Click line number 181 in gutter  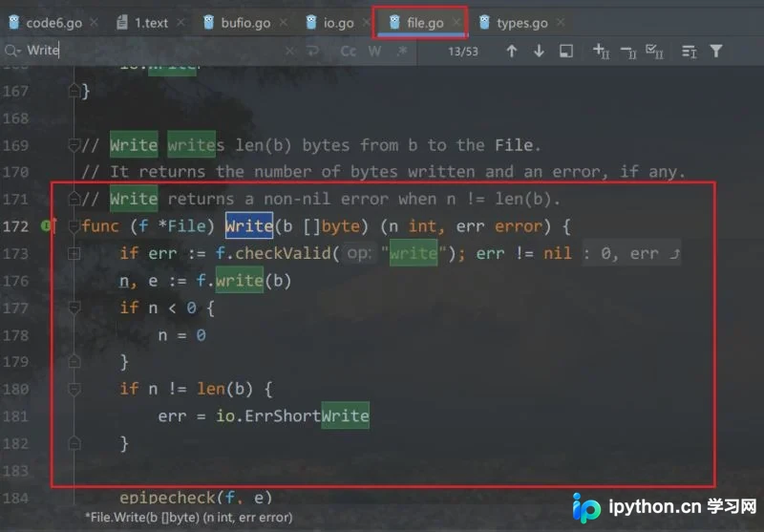(x=16, y=416)
